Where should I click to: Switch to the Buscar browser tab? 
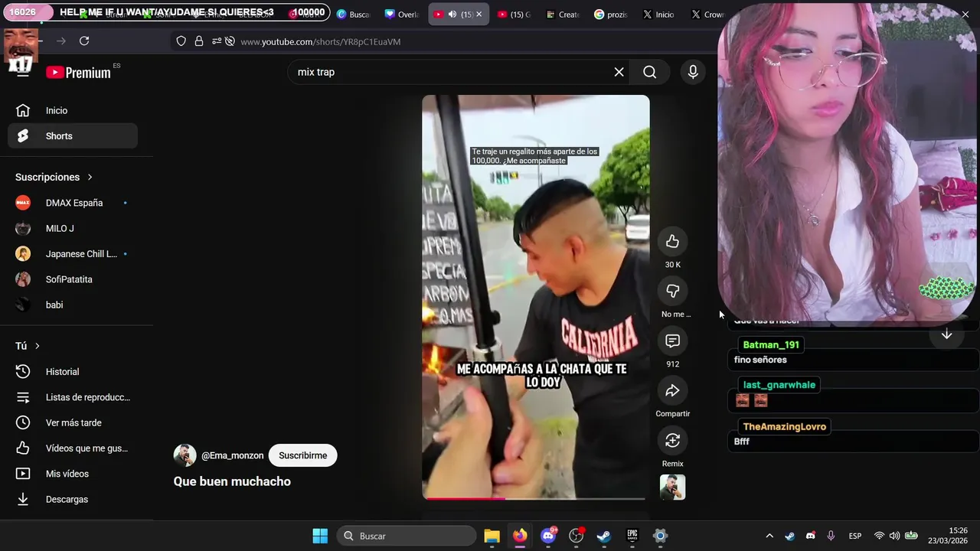point(354,15)
